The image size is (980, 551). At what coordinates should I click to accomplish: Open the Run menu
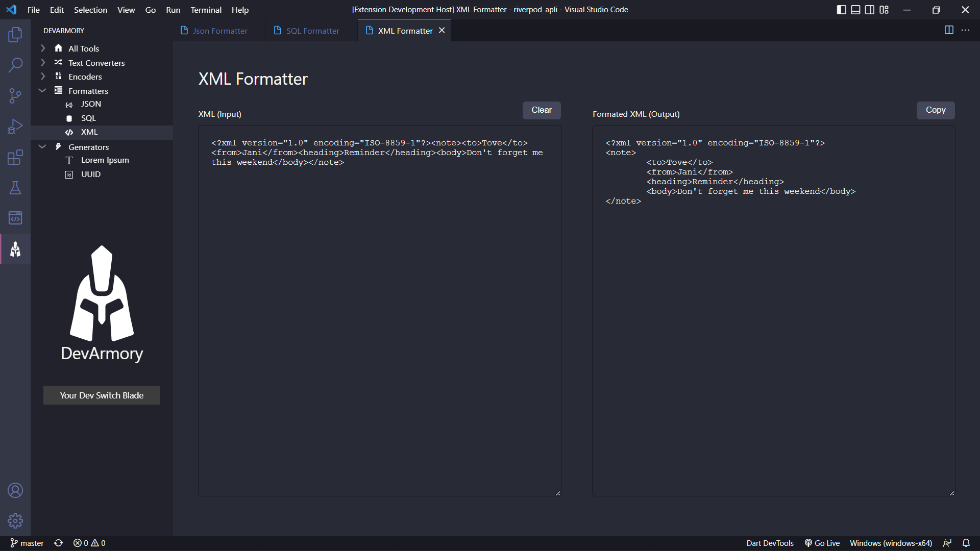click(173, 10)
